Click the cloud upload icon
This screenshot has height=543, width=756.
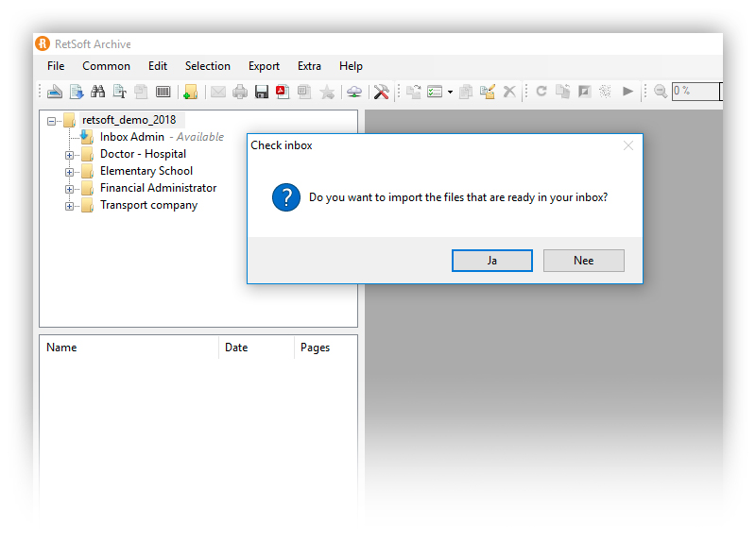click(x=354, y=92)
